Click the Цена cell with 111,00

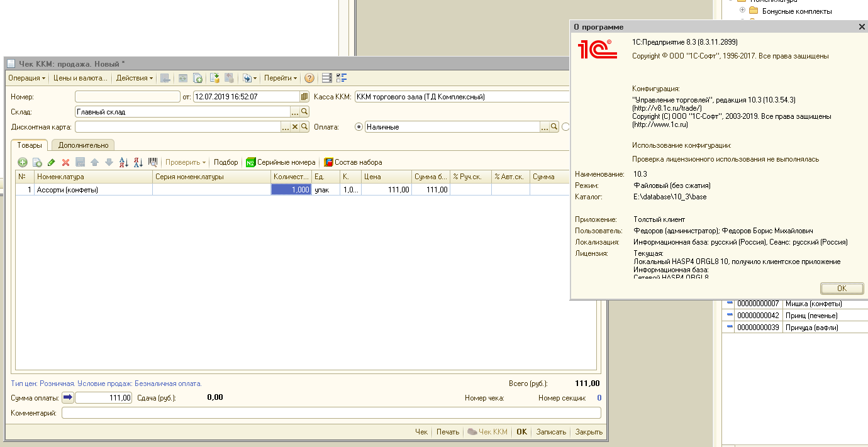387,189
